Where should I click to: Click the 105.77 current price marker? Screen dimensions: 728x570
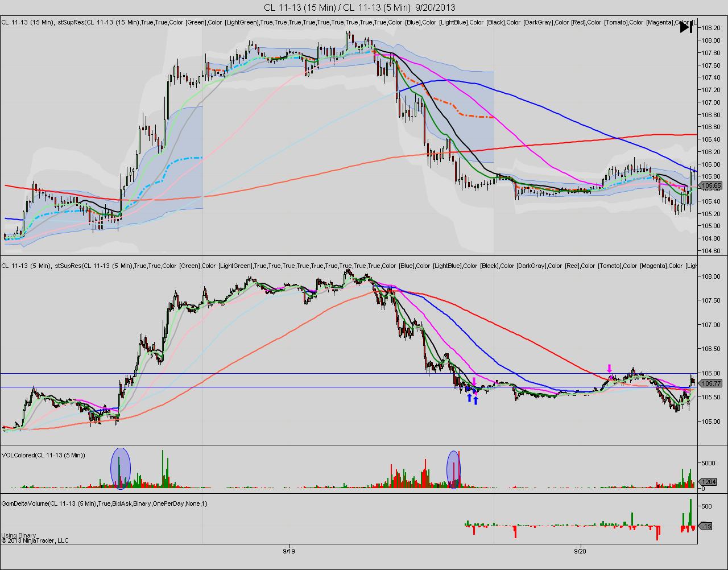[709, 384]
